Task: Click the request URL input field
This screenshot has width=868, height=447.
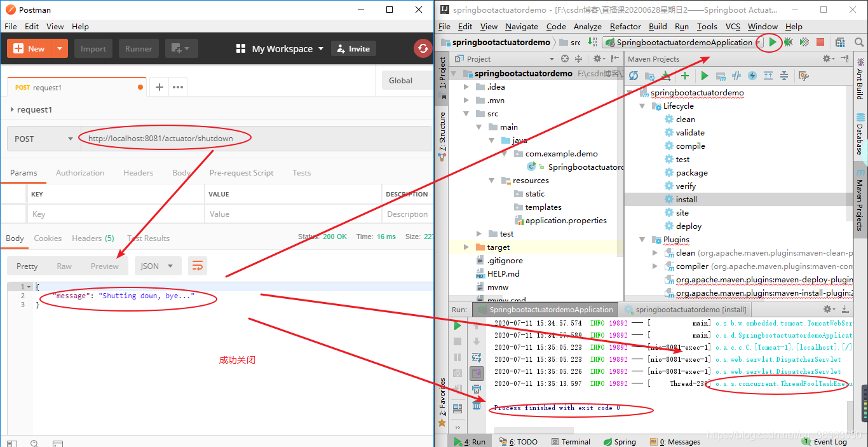Action: click(x=257, y=139)
